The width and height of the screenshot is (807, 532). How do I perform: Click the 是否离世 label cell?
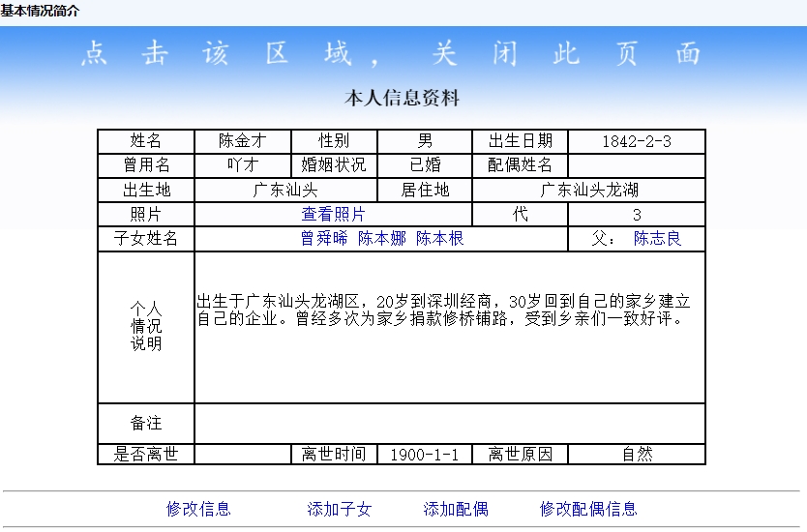pyautogui.click(x=146, y=455)
